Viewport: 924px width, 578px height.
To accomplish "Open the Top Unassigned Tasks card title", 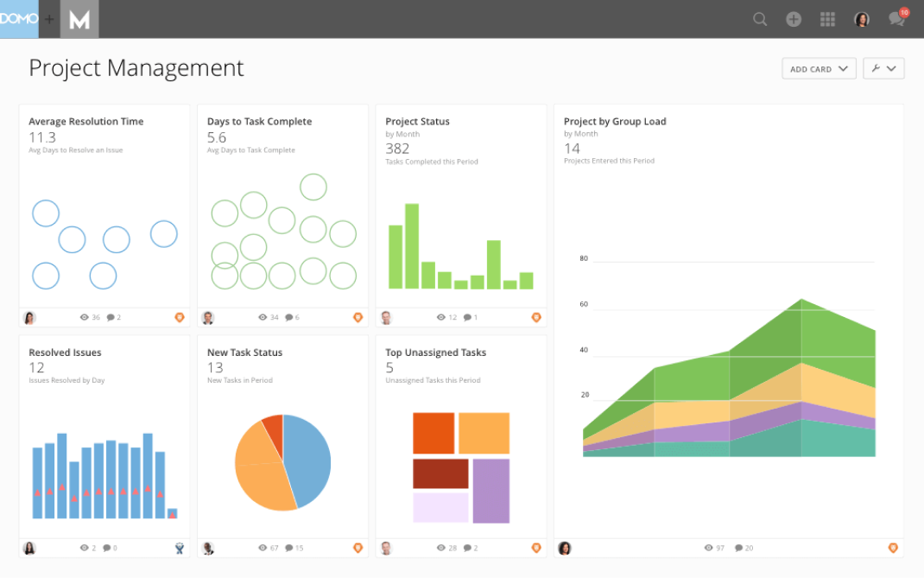I will point(435,353).
